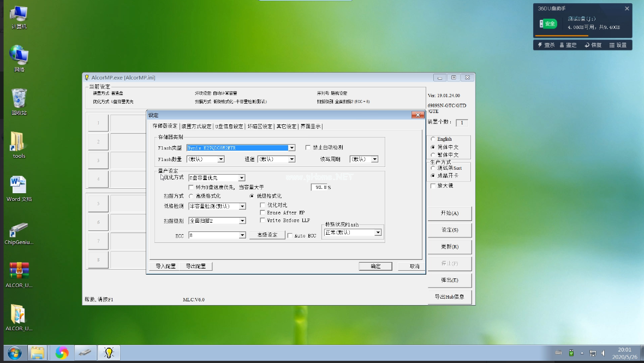Select the 高级格式化 radio button
644x363 pixels.
(191, 196)
